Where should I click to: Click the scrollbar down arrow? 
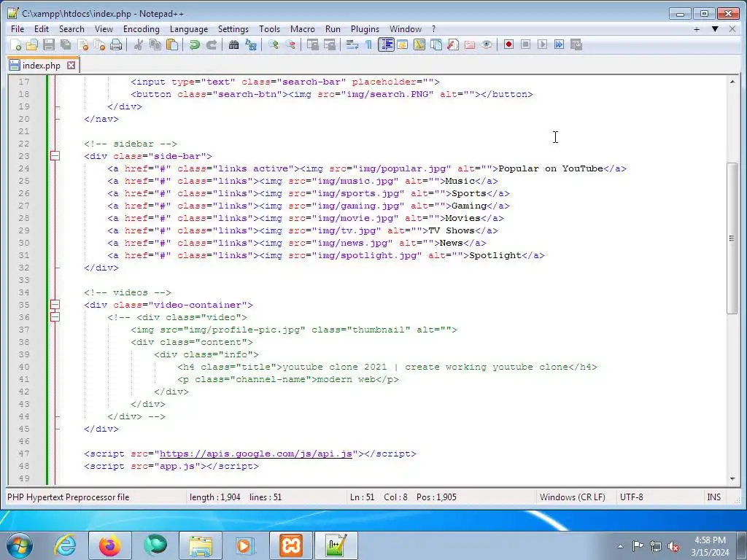(732, 478)
